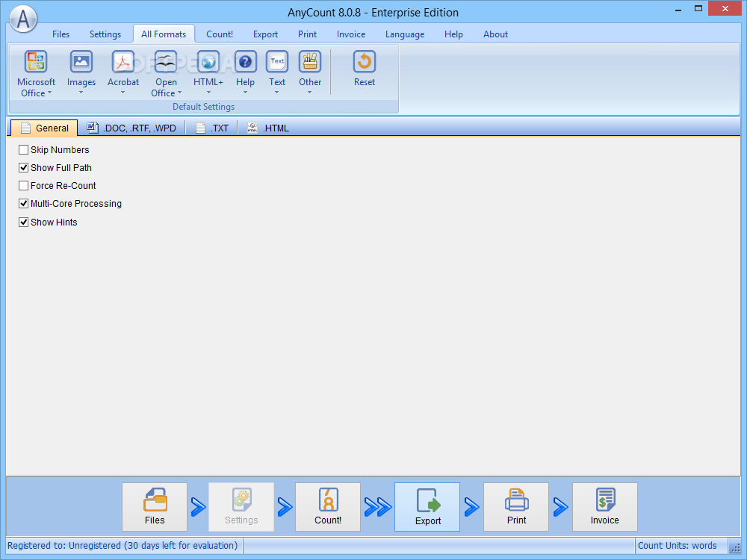Open the Count! ribbon tab
Screen dimensions: 747x560
pyautogui.click(x=220, y=34)
